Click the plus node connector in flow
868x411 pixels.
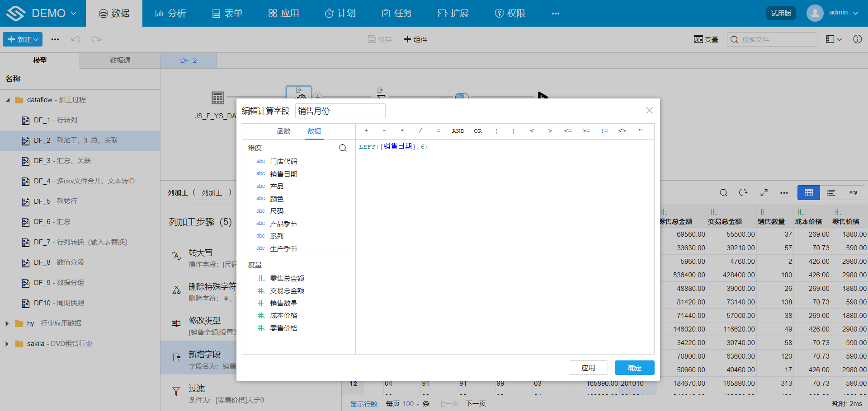(x=318, y=96)
